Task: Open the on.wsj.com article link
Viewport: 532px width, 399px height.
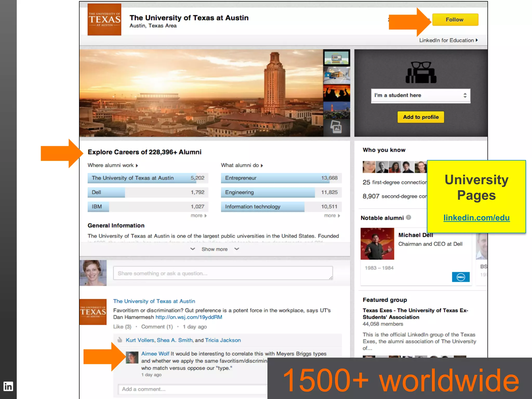Action: pos(189,317)
